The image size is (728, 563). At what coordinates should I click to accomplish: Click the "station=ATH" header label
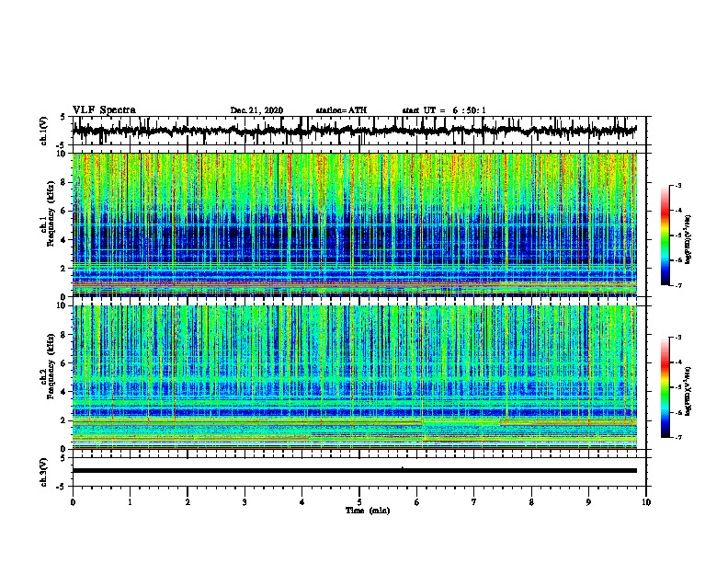(341, 110)
